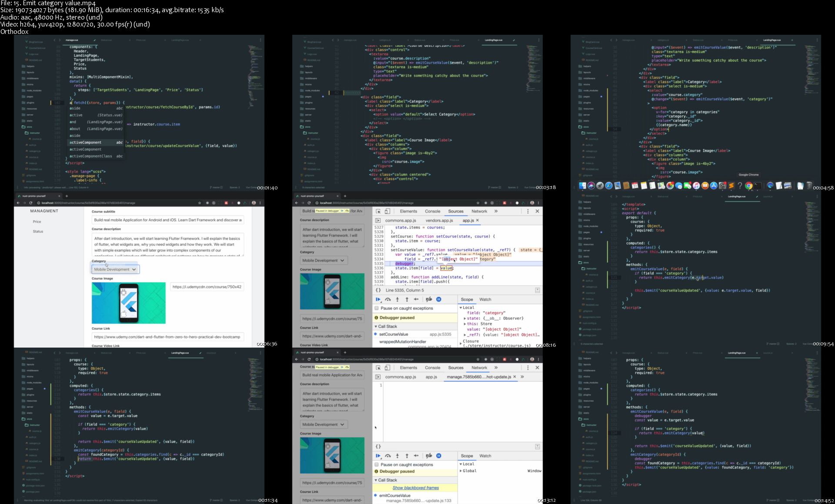Select activeComponent abc autocomplete suggestion in 00:01:40 frame
Viewport: 835px width, 504px height.
coord(96,143)
